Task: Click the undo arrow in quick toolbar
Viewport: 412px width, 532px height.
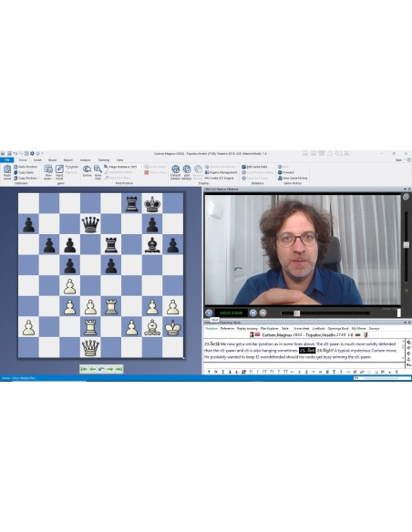Action: (15, 153)
